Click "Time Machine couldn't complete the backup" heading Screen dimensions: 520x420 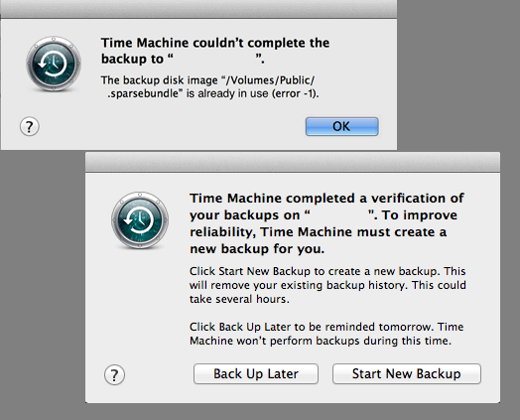coord(215,51)
